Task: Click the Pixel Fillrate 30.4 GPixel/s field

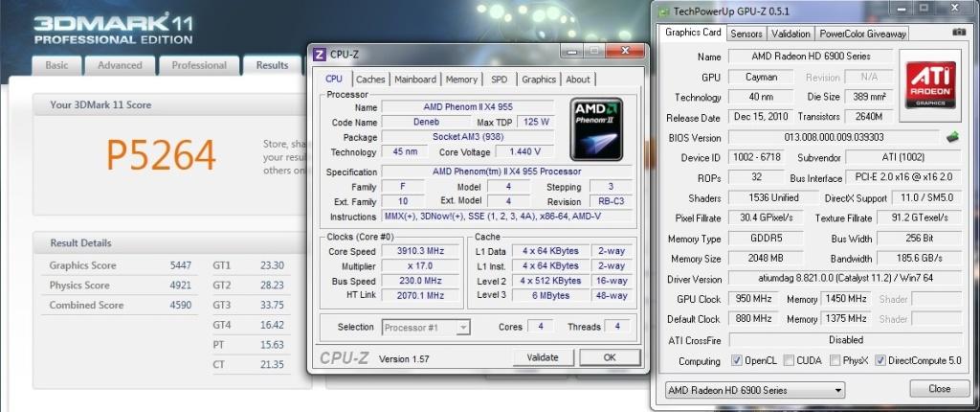Action: pos(767,217)
